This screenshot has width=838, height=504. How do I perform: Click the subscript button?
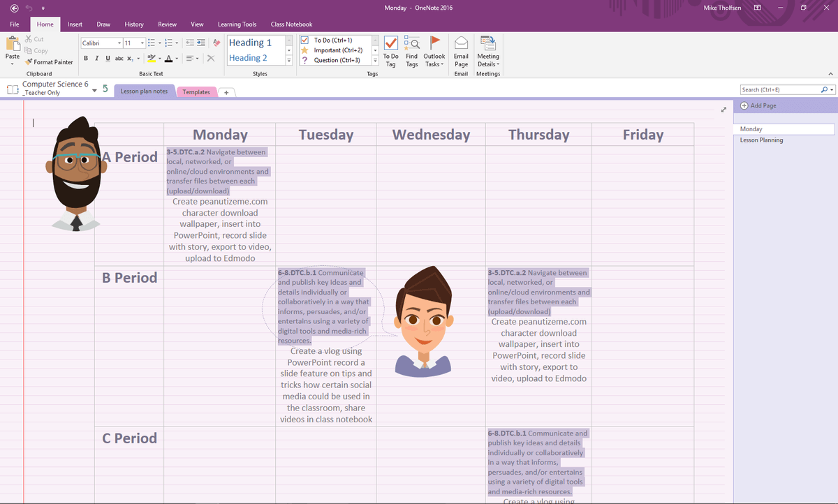pos(130,58)
